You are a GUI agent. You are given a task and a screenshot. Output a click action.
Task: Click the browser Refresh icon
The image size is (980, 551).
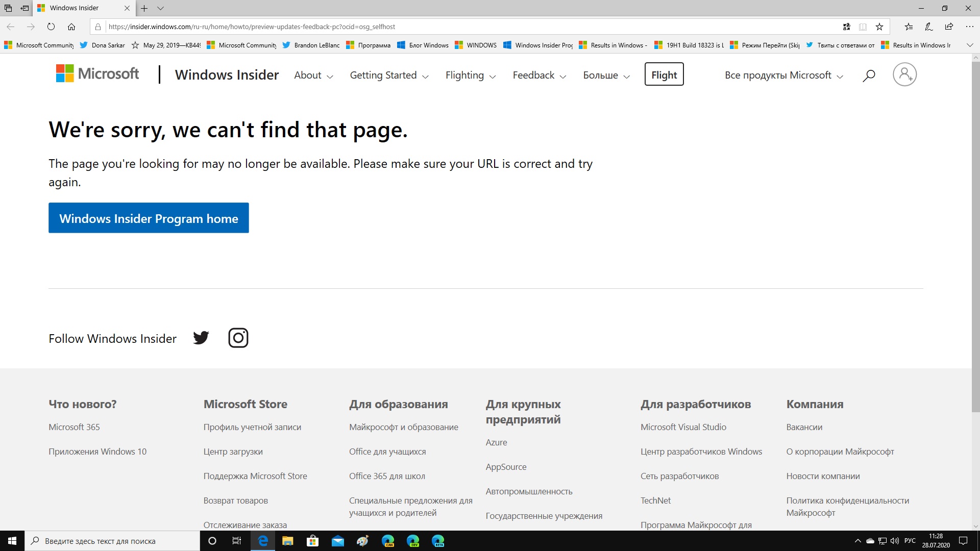pos(51,27)
